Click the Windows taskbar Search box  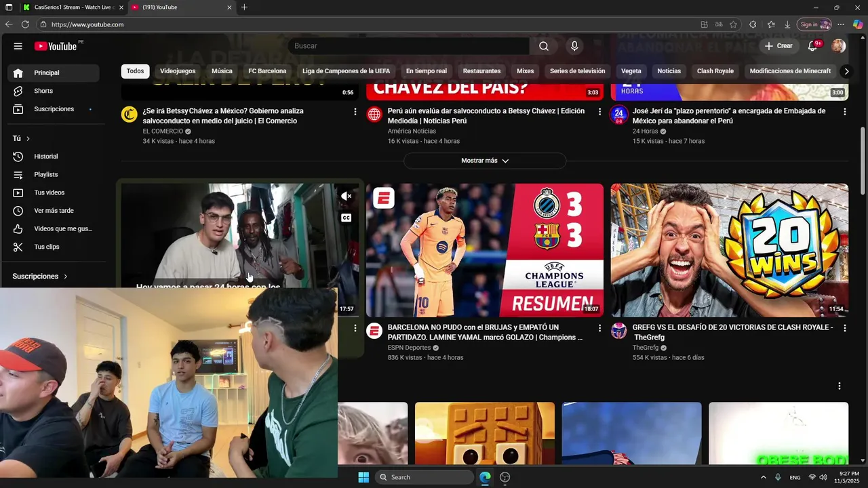click(x=425, y=477)
